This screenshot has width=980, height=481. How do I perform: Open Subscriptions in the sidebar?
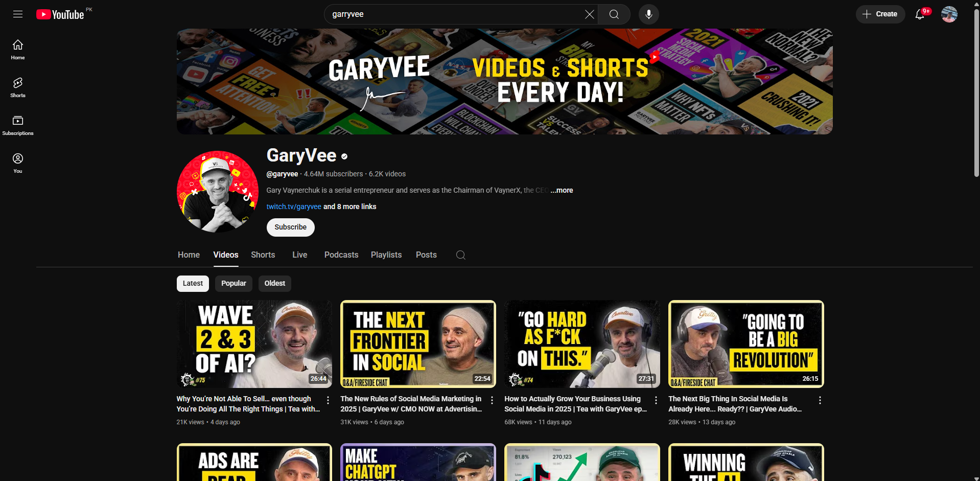click(x=18, y=125)
